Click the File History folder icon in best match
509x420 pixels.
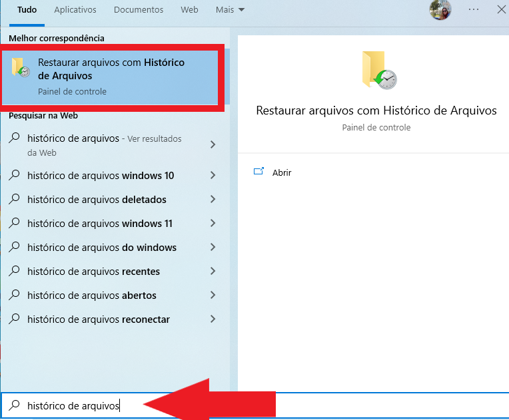21,67
